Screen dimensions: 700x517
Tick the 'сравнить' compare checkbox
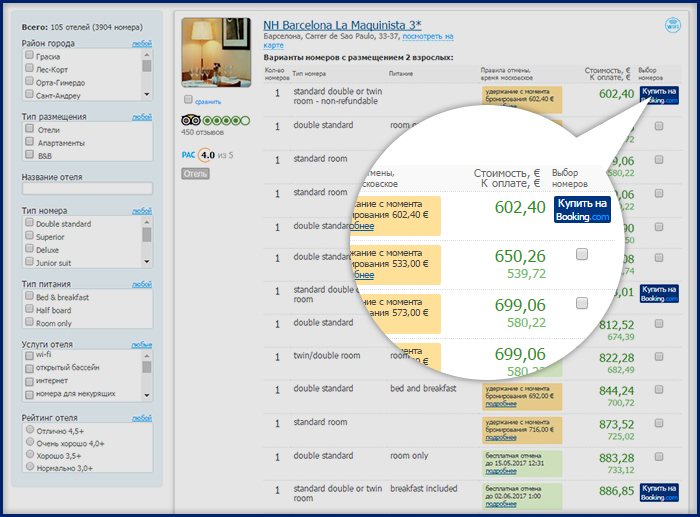tap(188, 100)
